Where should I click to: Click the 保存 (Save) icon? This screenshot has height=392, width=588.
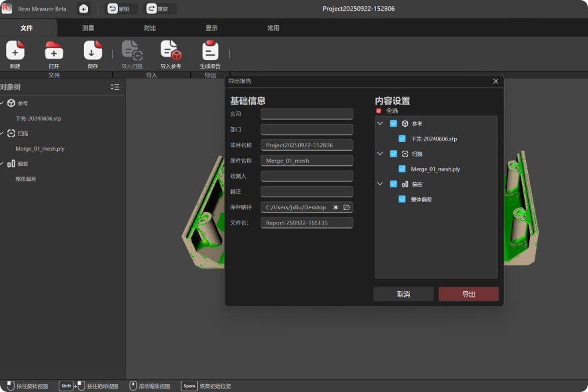pos(93,51)
